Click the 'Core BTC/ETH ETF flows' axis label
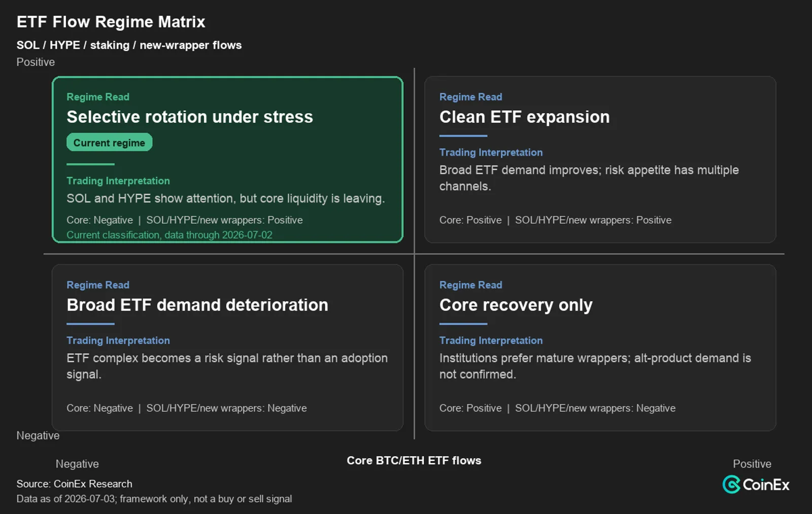 point(414,461)
